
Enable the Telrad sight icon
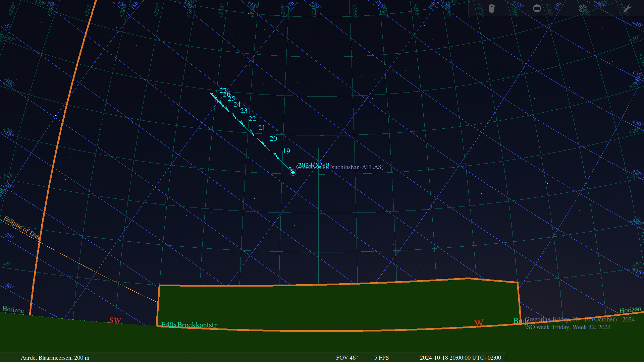582,8
